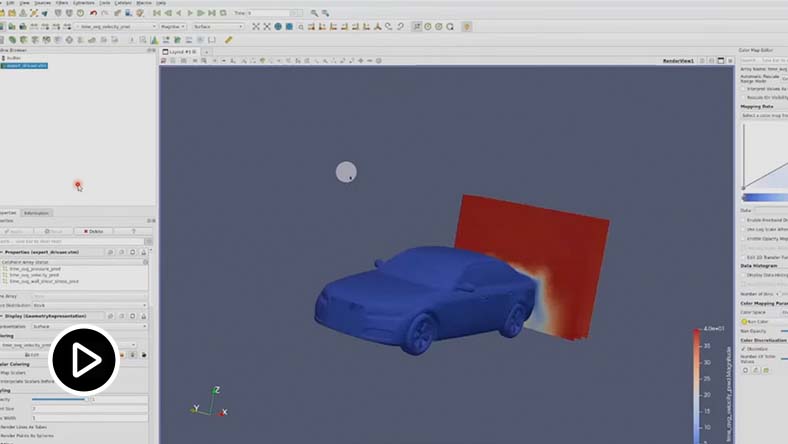The width and height of the screenshot is (788, 444).
Task: Switch to the Information tab
Action: tap(36, 212)
